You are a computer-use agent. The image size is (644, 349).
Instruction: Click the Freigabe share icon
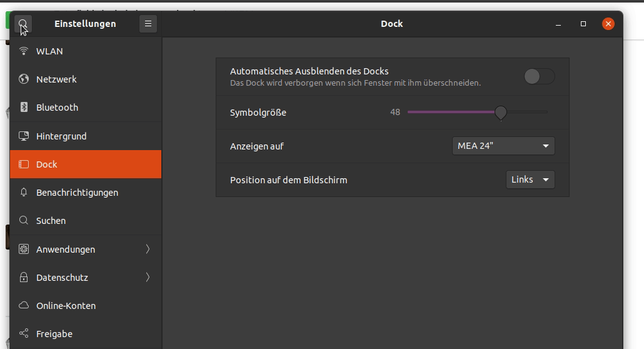coord(24,333)
